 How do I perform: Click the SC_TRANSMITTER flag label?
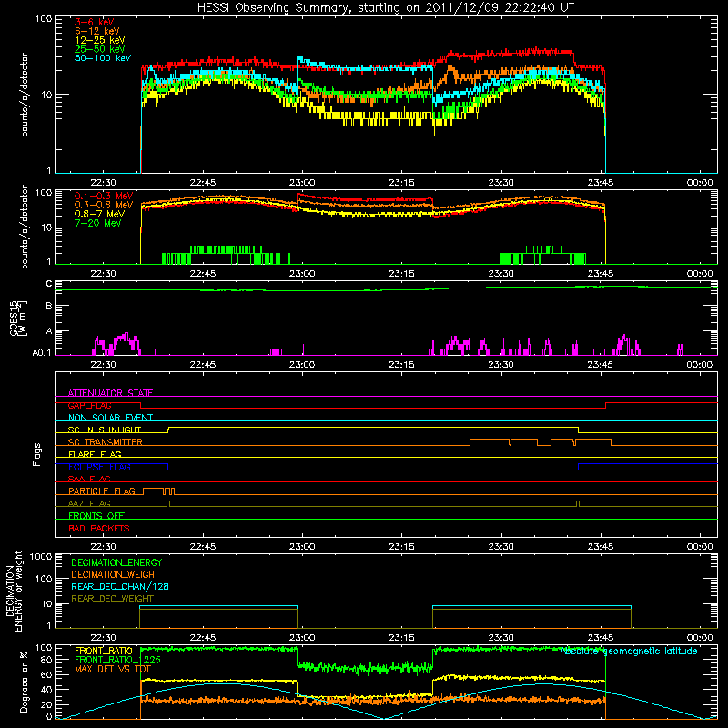tap(106, 442)
